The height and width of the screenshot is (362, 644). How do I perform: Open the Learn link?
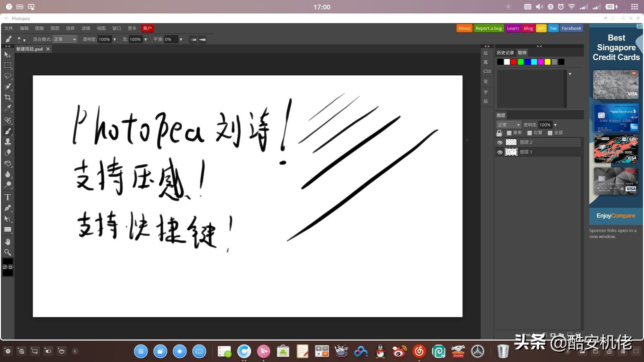(x=513, y=28)
